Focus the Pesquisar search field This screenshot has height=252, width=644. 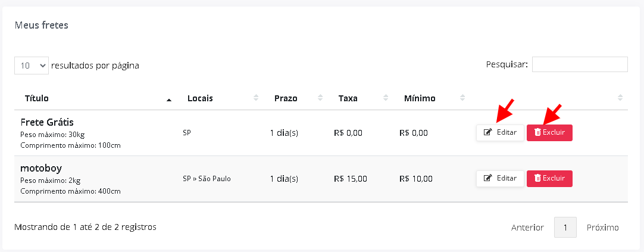(x=580, y=64)
